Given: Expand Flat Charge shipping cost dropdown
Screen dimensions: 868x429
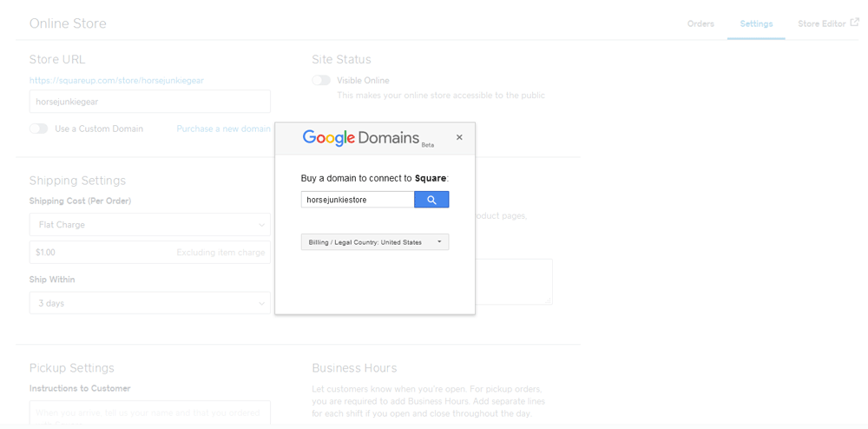Looking at the screenshot, I should (150, 225).
